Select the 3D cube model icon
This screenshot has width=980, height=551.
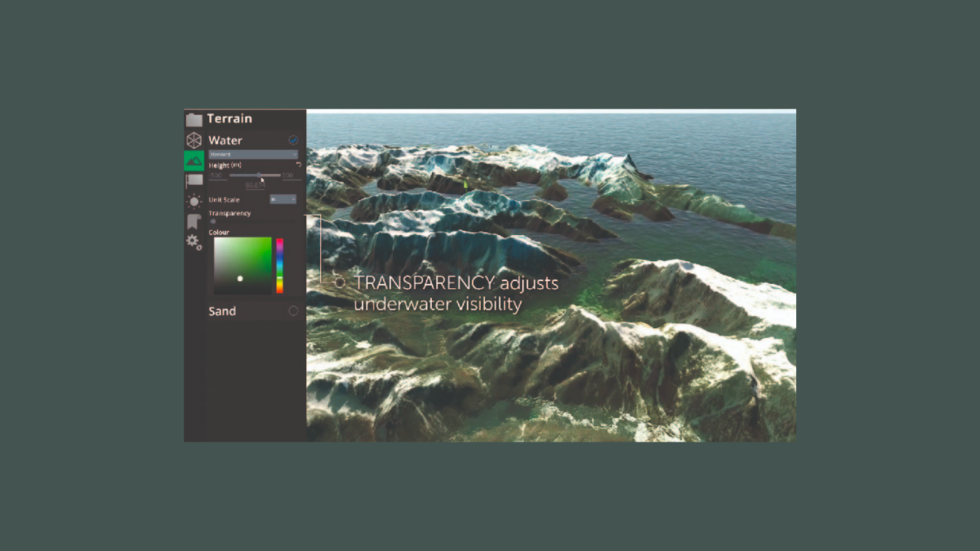point(194,140)
